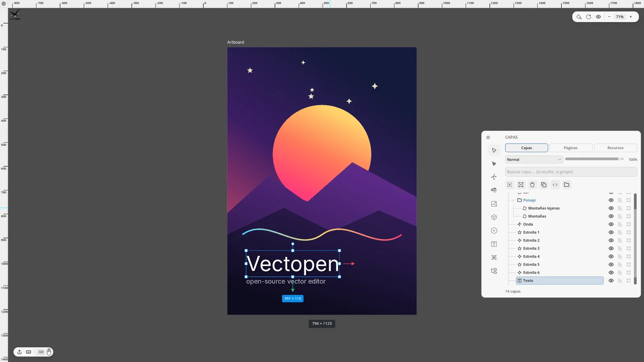Open keyboard shortcuts icon at bottom
This screenshot has height=362, width=644.
pyautogui.click(x=29, y=352)
